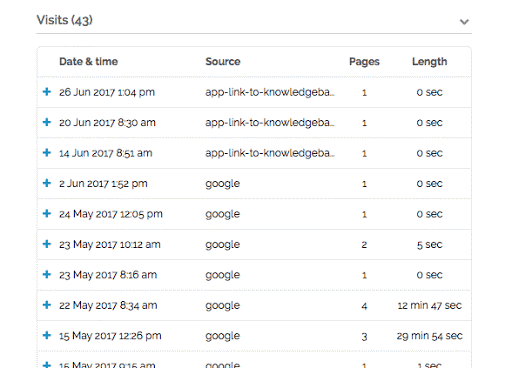Click plus icon for 24 May 2017 visit
Viewport: 512px width, 368px height.
pyautogui.click(x=47, y=213)
